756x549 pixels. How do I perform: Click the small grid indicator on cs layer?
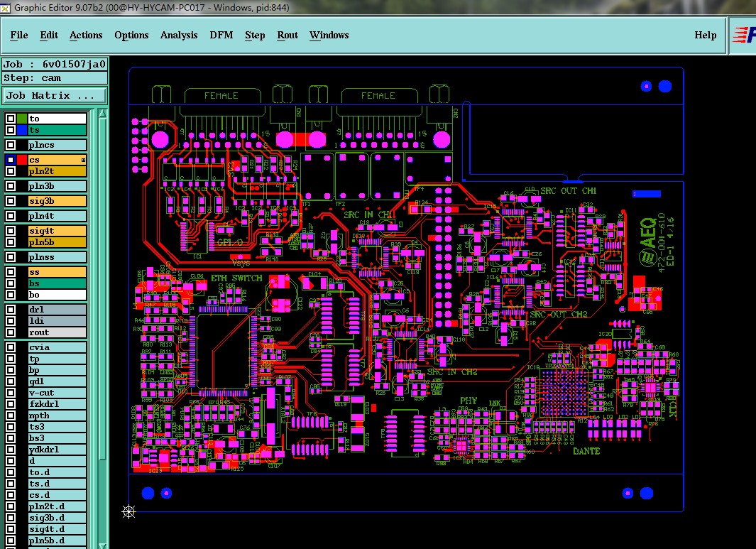[84, 160]
